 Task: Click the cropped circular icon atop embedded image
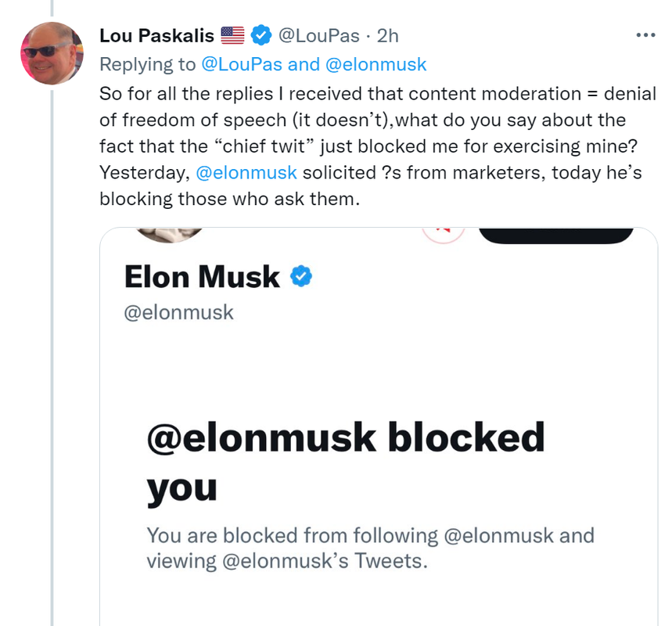[443, 233]
